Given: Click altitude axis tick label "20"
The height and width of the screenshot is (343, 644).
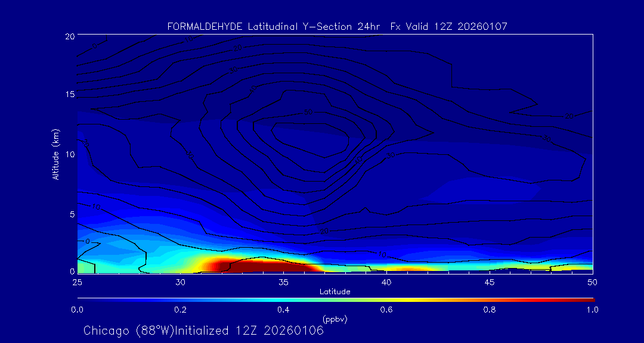Looking at the screenshot, I should (69, 36).
